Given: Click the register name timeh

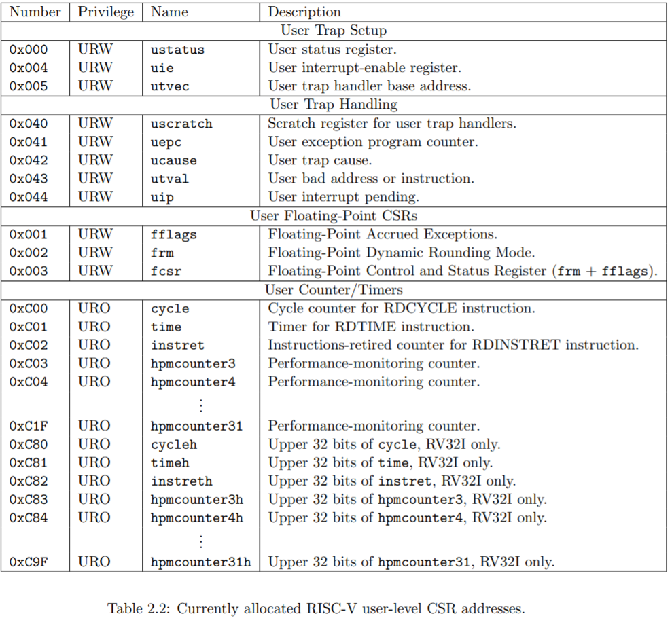Looking at the screenshot, I should pyautogui.click(x=170, y=463).
